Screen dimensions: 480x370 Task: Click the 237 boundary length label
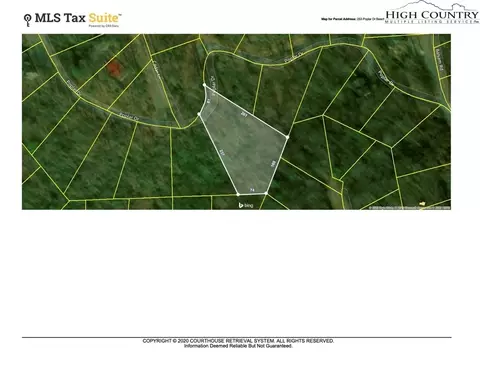click(x=222, y=153)
